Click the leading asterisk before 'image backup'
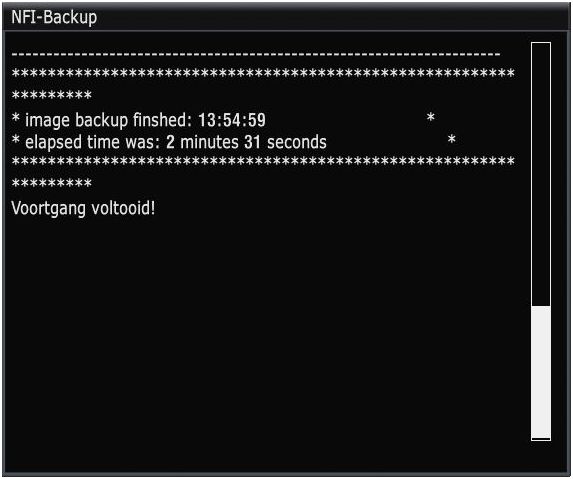Viewport: 573px width, 479px height. (16, 118)
